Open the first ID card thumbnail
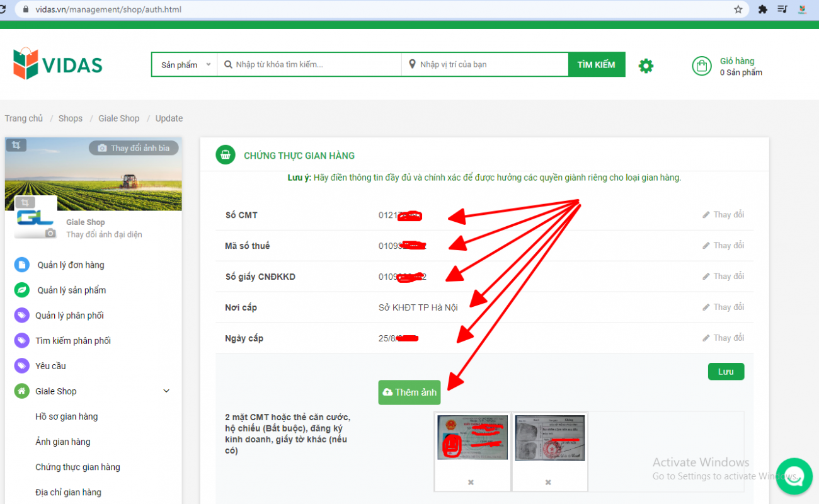819x504 pixels. click(x=472, y=437)
